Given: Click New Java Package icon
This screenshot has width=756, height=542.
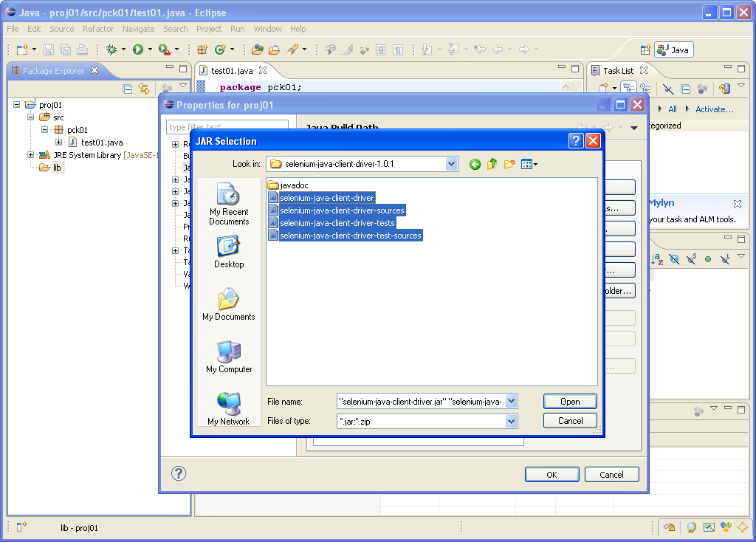Looking at the screenshot, I should pyautogui.click(x=202, y=49).
